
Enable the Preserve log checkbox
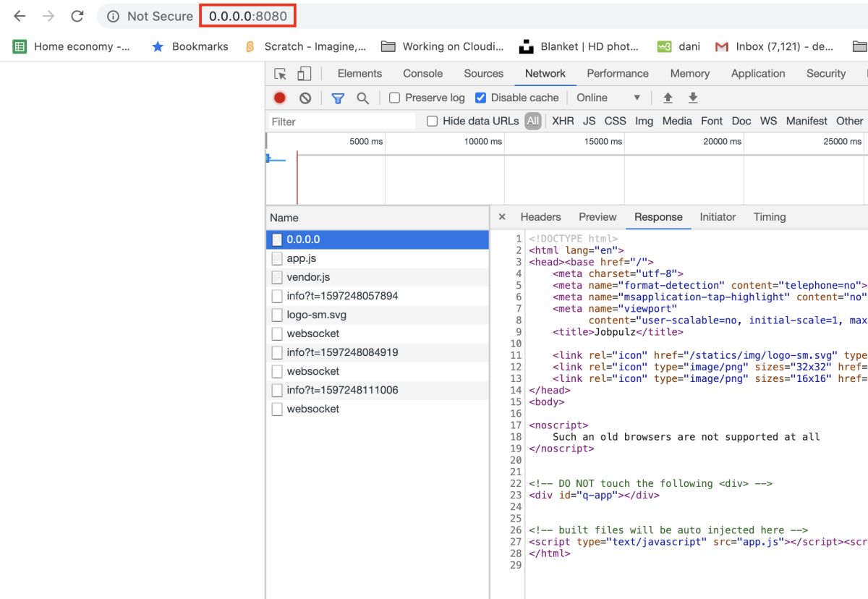395,98
